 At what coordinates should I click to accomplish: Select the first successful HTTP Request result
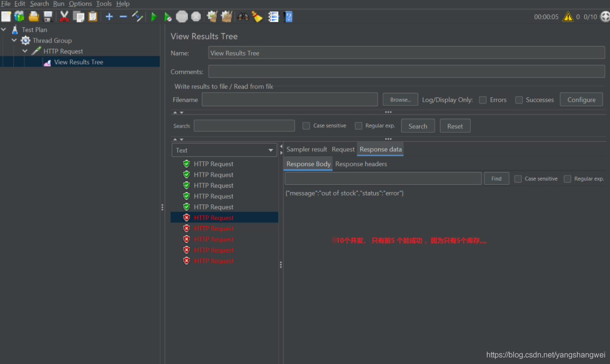click(x=213, y=164)
